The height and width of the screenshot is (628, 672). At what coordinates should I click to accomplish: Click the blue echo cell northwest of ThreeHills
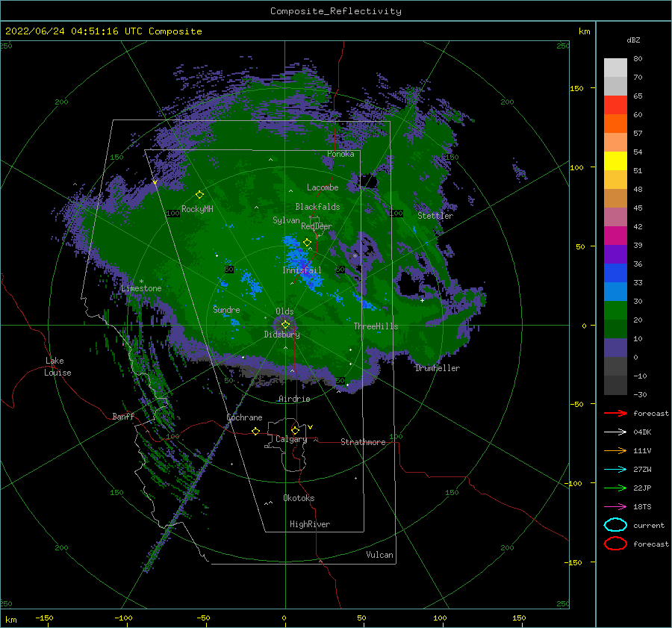click(x=366, y=302)
